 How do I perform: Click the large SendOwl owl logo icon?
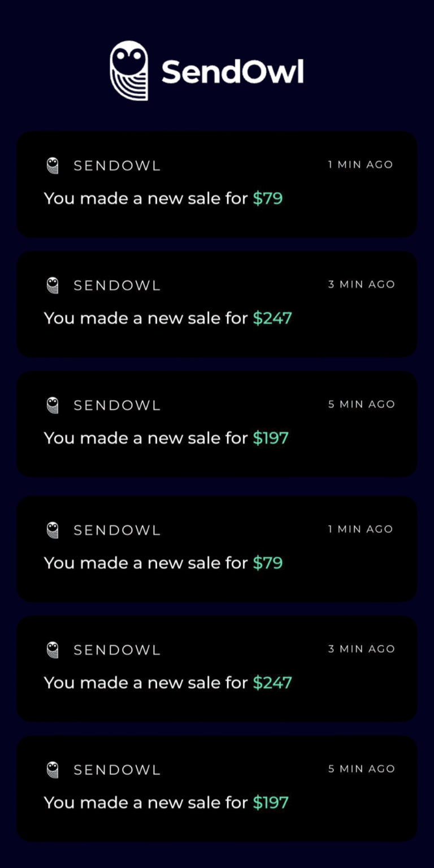click(x=129, y=71)
